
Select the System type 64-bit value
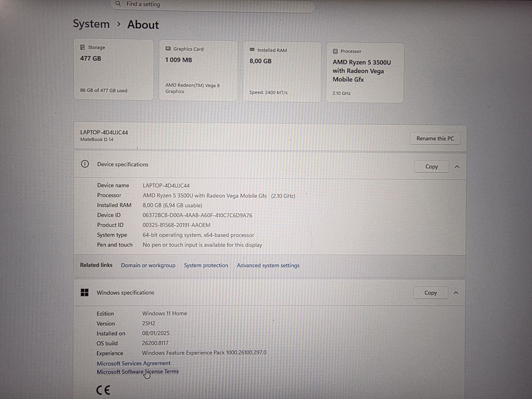(x=198, y=235)
